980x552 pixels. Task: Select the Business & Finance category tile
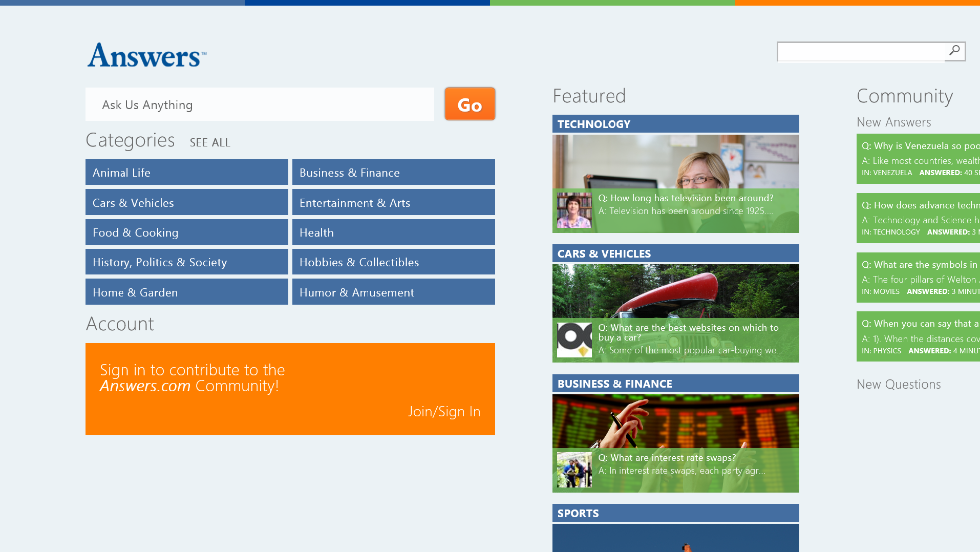393,173
